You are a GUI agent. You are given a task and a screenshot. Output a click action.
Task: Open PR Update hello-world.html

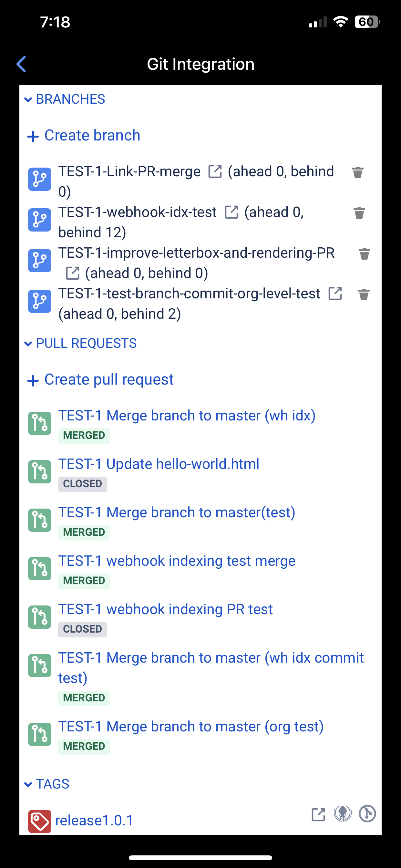pos(159,464)
